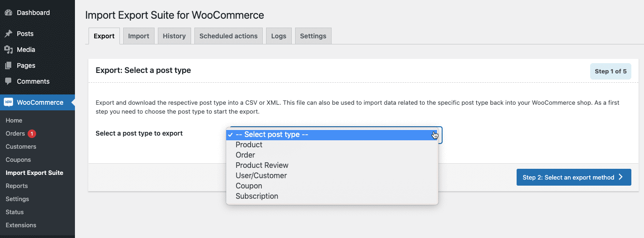Click the red Orders notification badge
644x238 pixels.
(x=32, y=134)
